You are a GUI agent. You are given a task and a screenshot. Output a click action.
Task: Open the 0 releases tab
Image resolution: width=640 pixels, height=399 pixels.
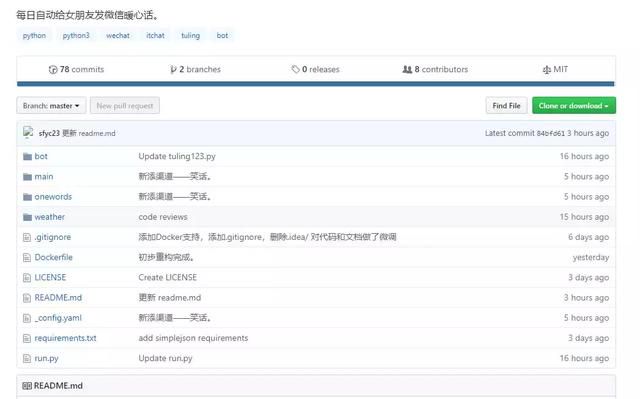coord(316,69)
